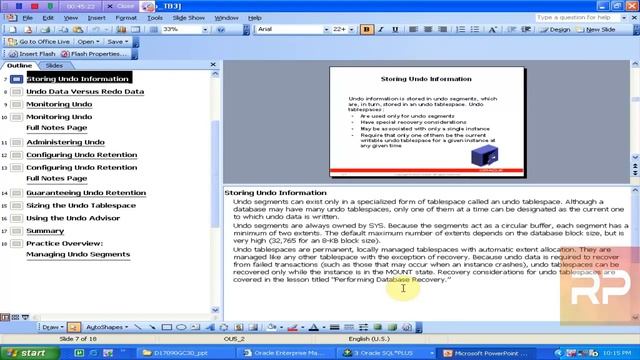
Task: Open the Slide Show menu
Action: [x=189, y=18]
